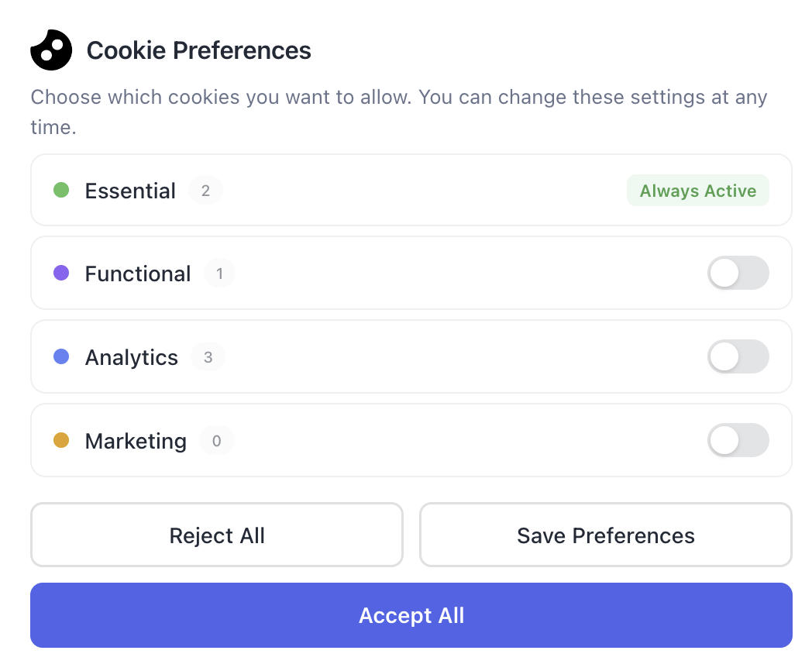812x671 pixels.
Task: Enable the Functional cookies toggle
Action: [x=738, y=273]
